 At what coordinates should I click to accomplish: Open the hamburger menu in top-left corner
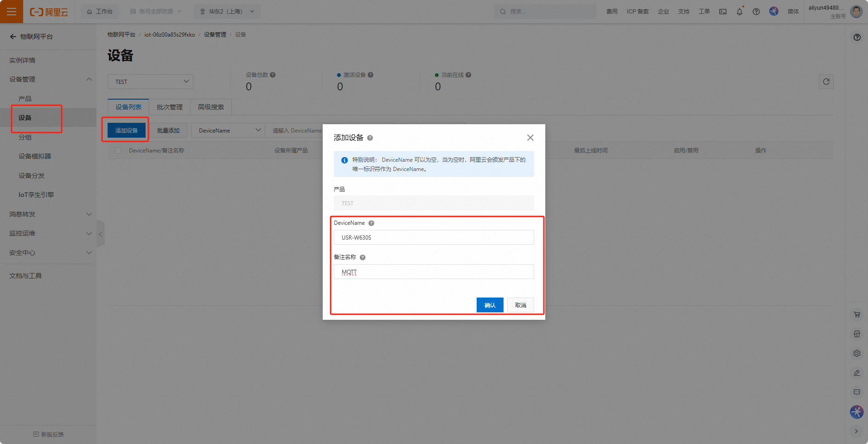pos(12,12)
